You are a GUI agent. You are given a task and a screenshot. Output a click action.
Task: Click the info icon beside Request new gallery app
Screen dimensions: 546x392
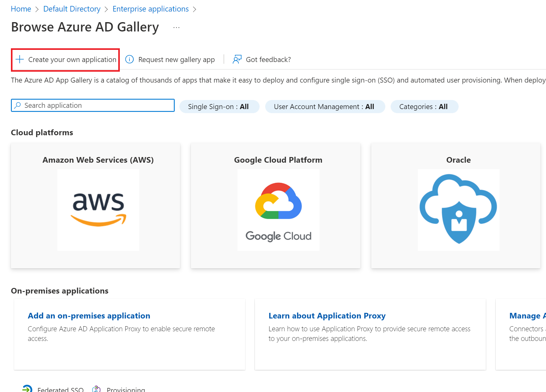129,59
